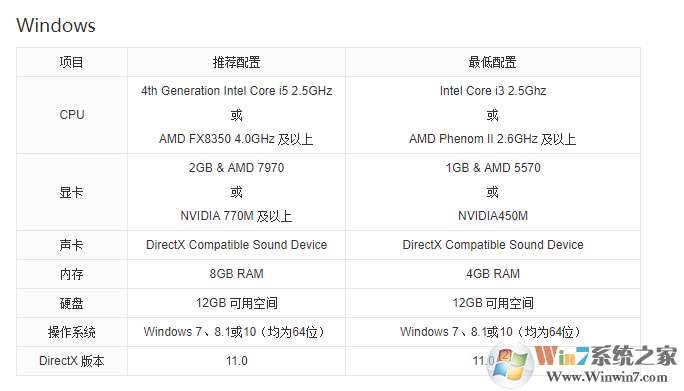This screenshot has height=391, width=684.
Task: Select the 1GB & AMD 5570 text
Action: point(493,168)
